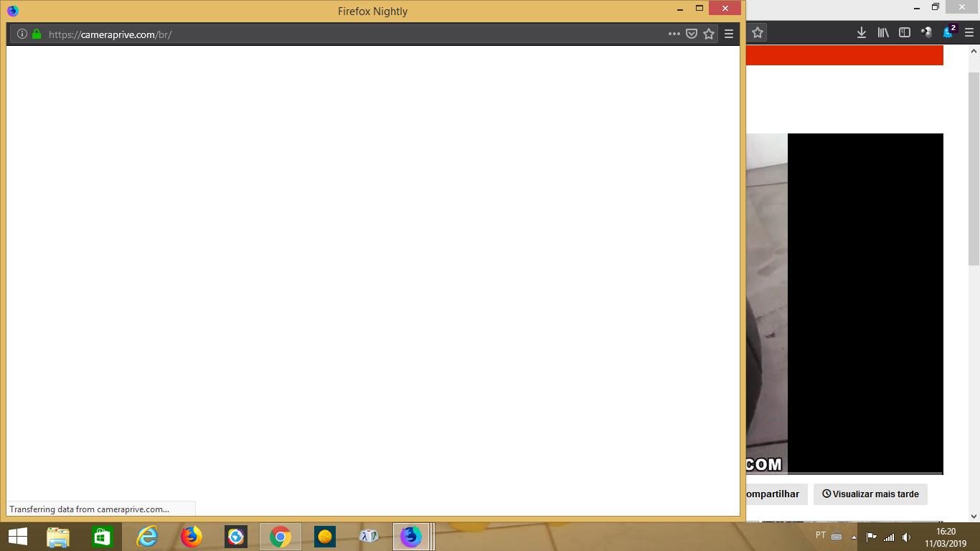Click the page's vertical scrollbar
This screenshot has width=980, height=551.
tap(974, 169)
